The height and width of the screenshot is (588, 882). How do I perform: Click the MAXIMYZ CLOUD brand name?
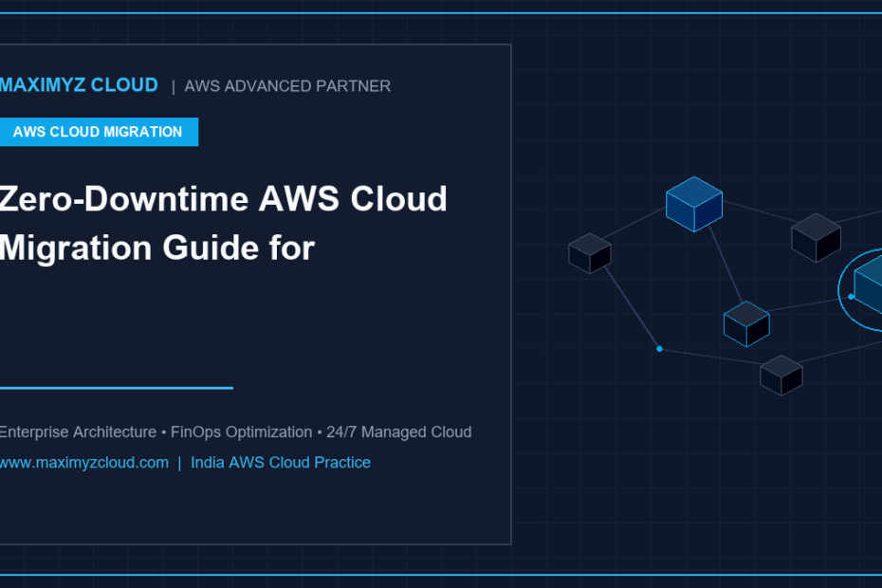(79, 85)
